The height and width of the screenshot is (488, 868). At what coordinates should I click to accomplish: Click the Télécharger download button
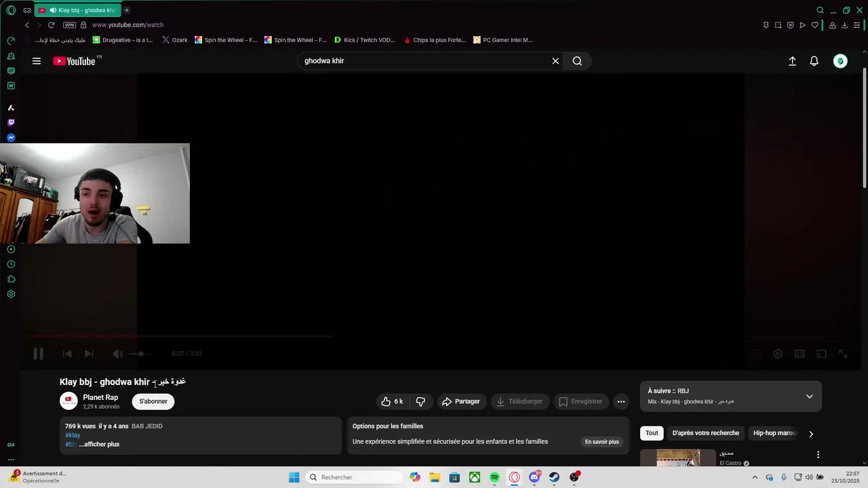519,401
